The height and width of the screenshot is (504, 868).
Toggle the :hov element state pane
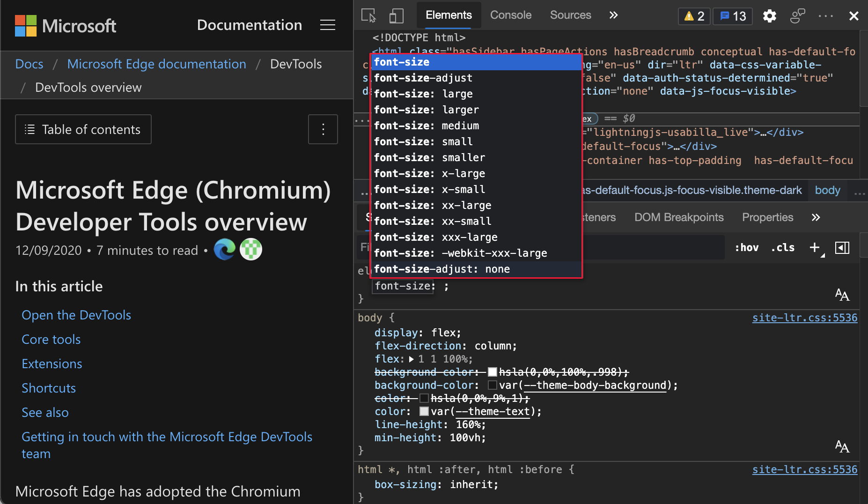[x=747, y=247]
